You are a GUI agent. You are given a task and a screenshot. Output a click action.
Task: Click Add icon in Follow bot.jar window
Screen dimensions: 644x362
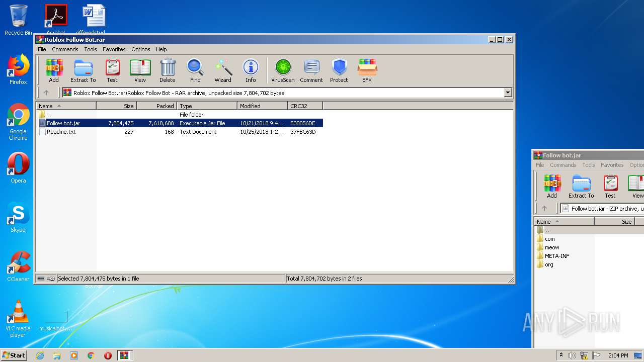[552, 187]
